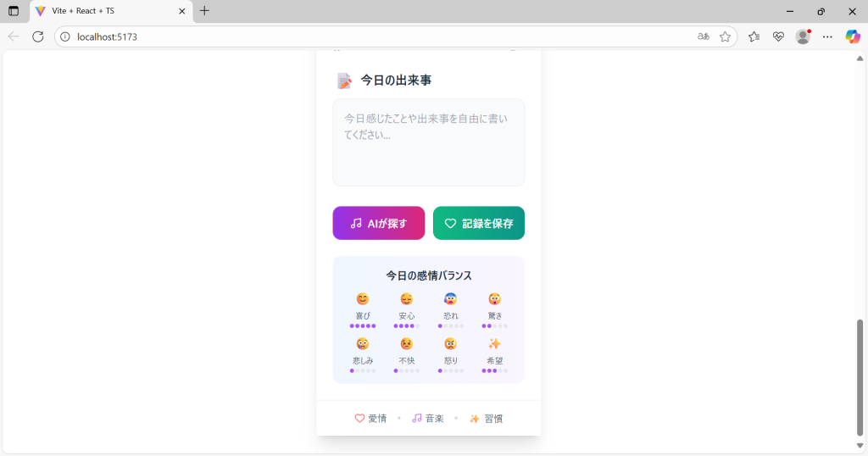Reload the page with the refresh icon

click(x=37, y=36)
